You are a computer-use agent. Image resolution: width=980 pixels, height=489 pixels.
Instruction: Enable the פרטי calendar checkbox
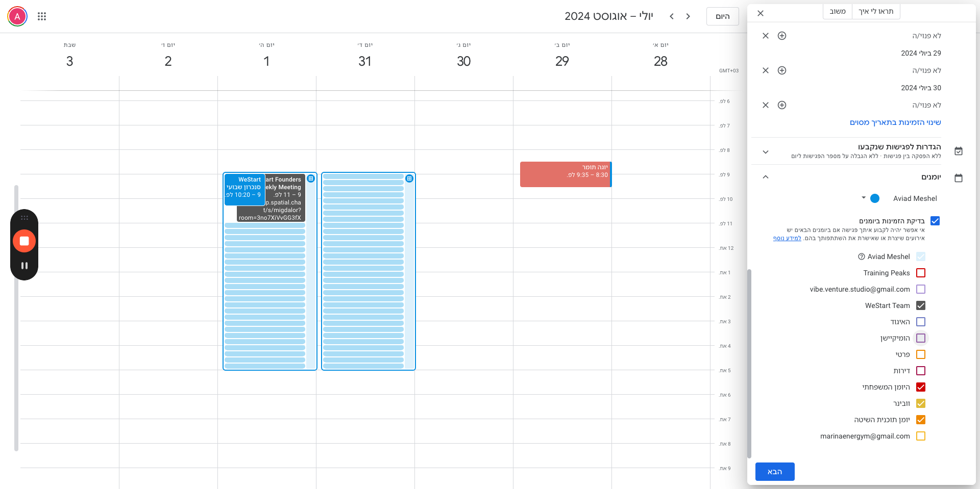[x=921, y=354]
